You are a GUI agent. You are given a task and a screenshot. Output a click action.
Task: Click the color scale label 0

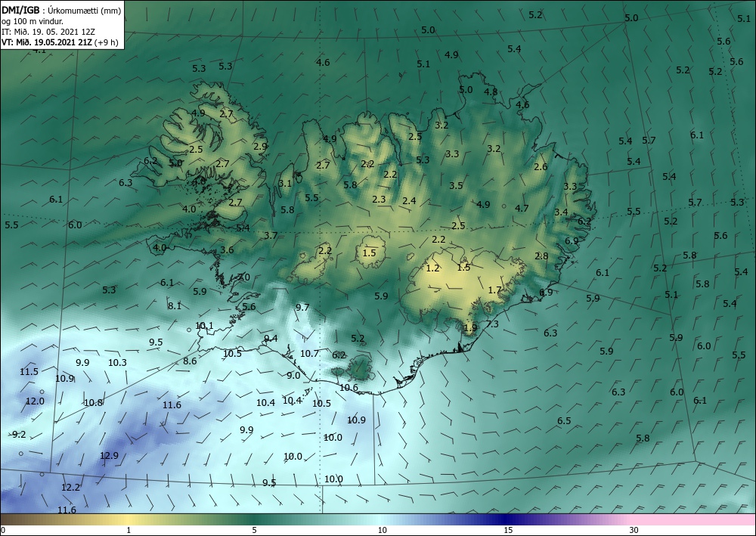click(x=3, y=530)
